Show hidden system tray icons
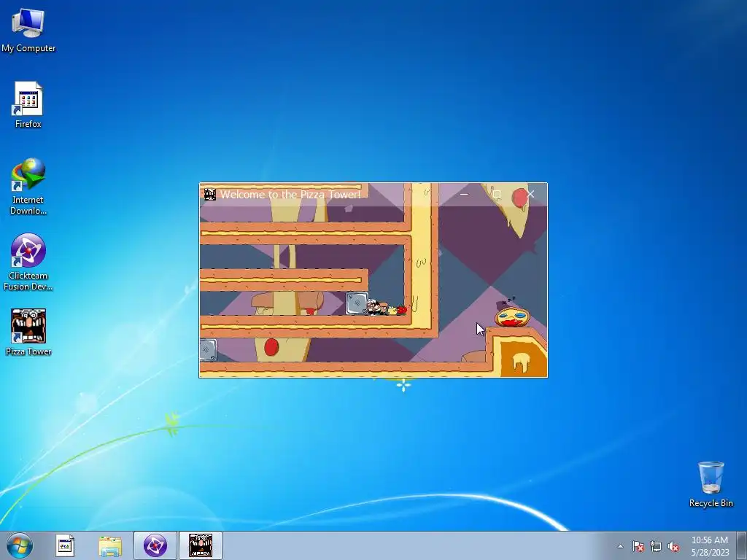This screenshot has width=747, height=560. 620,546
